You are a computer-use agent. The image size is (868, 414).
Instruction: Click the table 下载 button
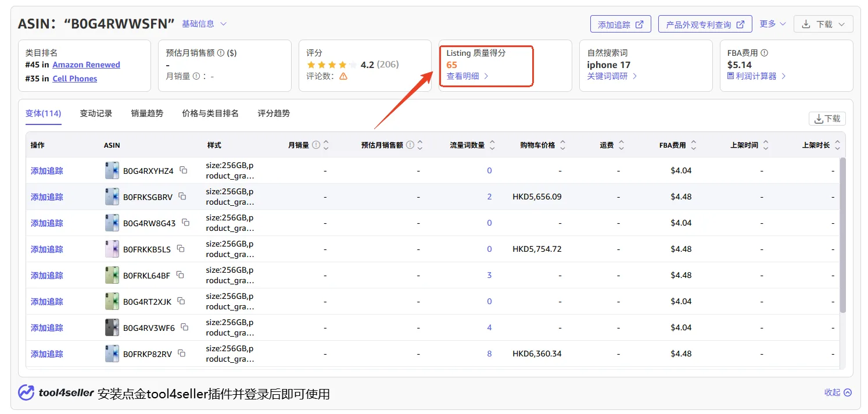coord(827,119)
